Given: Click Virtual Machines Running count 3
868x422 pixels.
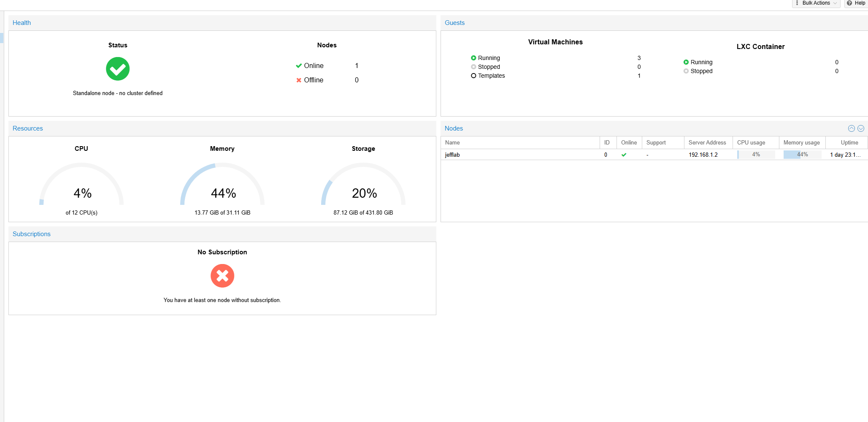Looking at the screenshot, I should click(639, 58).
